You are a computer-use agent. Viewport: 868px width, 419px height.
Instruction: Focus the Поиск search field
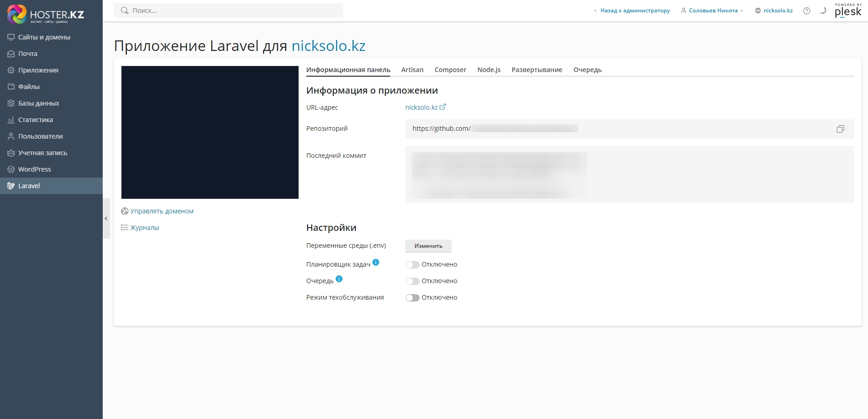(228, 11)
